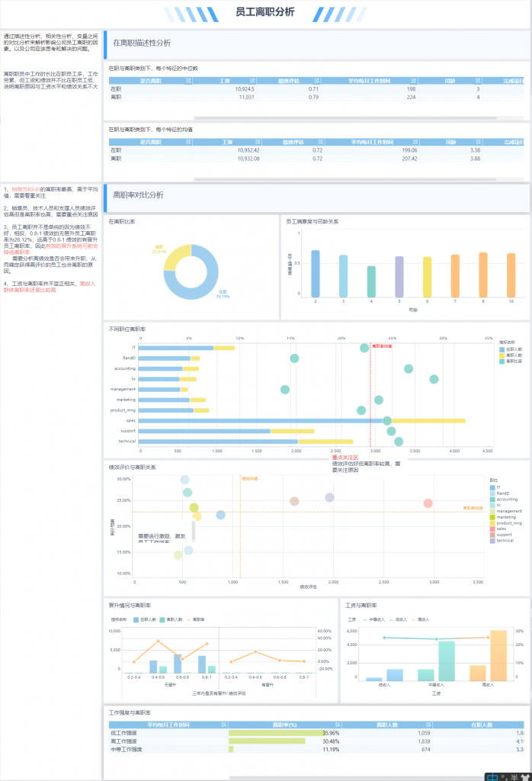Toggle hr legend in performance scatter chart
Image resolution: width=532 pixels, height=781 pixels.
point(495,505)
